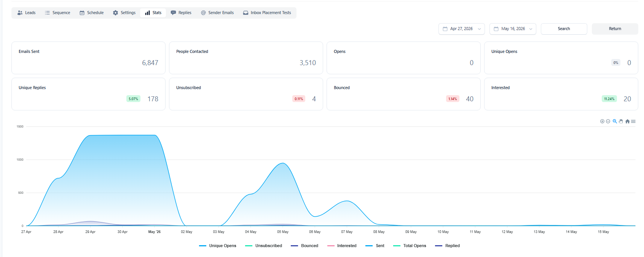Click the People Contacted value 3,510

[x=308, y=63]
